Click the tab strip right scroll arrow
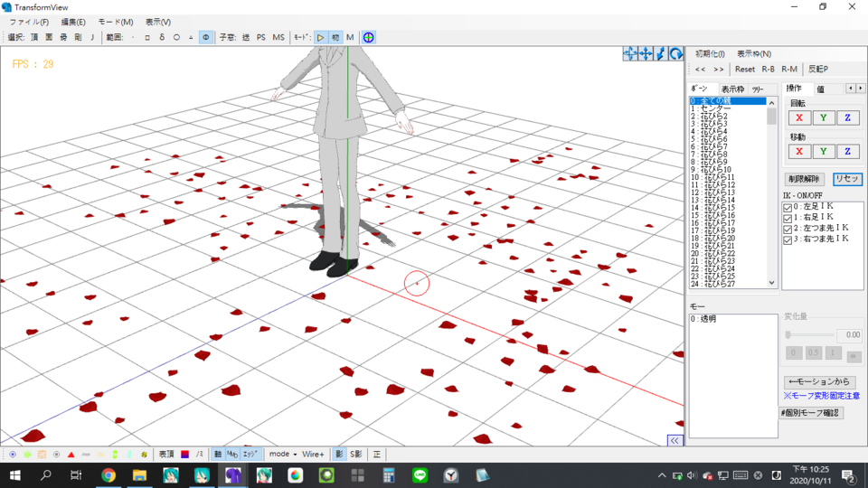Screen dimensions: 868x488 tap(860, 89)
